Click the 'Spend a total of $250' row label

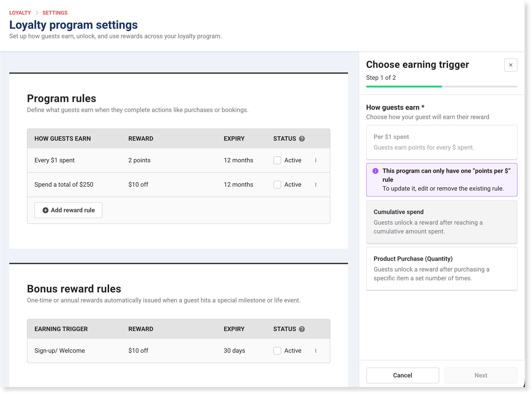pyautogui.click(x=64, y=184)
